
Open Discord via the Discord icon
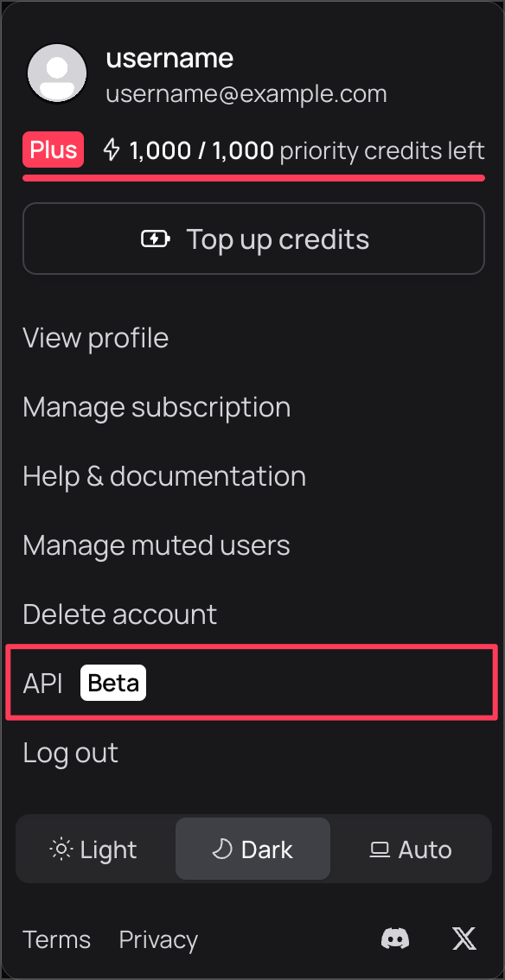click(395, 939)
